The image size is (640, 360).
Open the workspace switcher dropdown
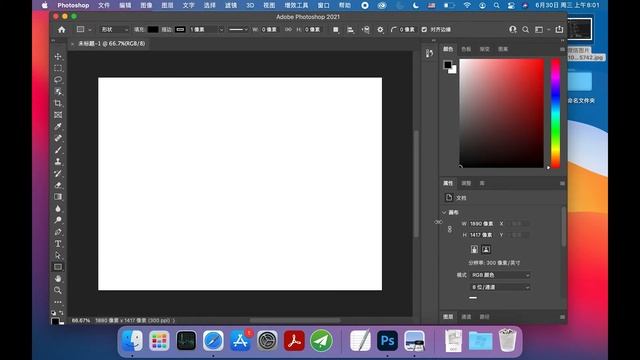pyautogui.click(x=541, y=29)
